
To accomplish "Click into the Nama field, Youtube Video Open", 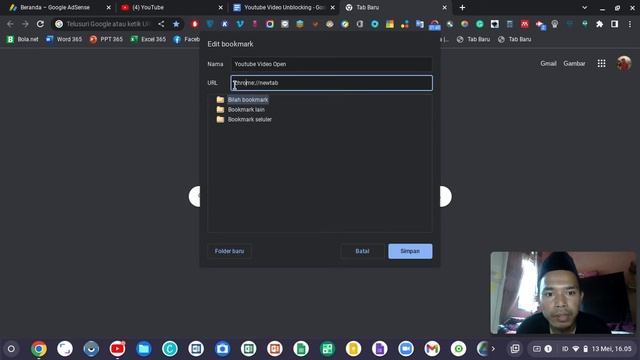I will (x=331, y=64).
